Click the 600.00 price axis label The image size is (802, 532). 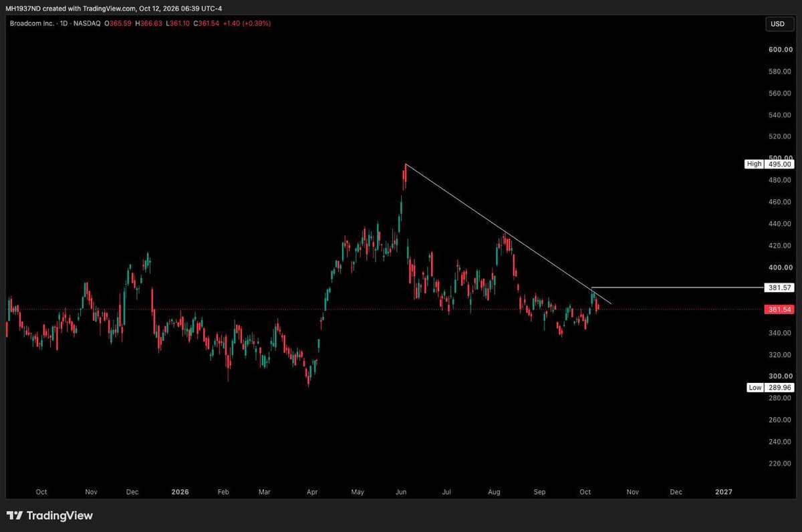coord(780,49)
